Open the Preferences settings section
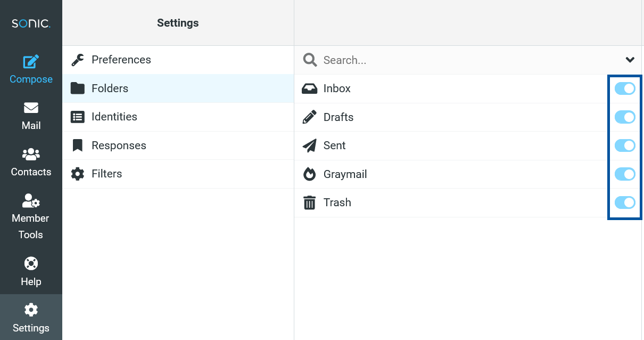The image size is (644, 340). pos(178,60)
